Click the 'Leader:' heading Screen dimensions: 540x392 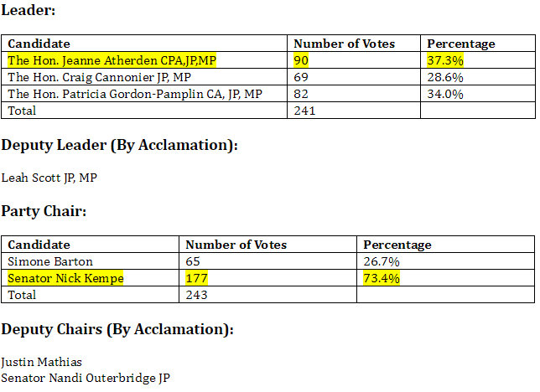coord(29,11)
